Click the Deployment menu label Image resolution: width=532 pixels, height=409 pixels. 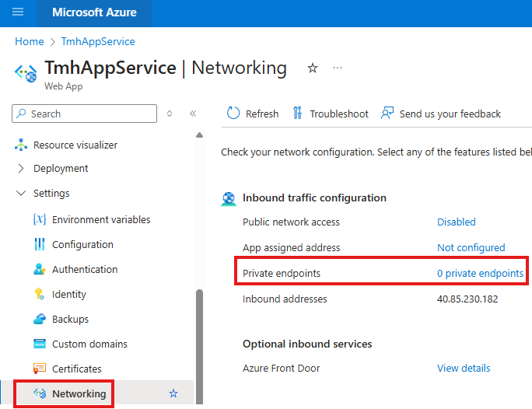(x=61, y=169)
